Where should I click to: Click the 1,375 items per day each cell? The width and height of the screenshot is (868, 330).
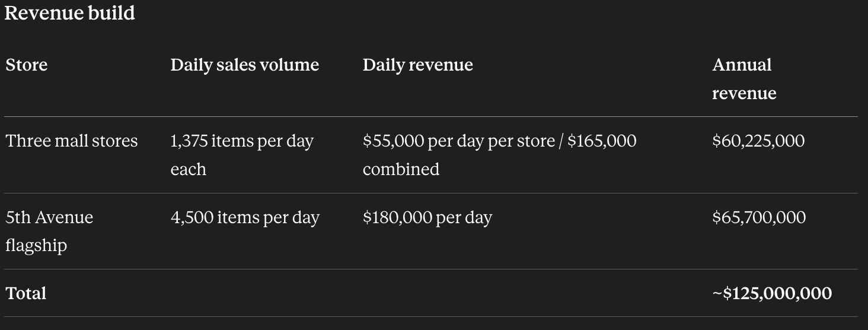[x=242, y=155]
